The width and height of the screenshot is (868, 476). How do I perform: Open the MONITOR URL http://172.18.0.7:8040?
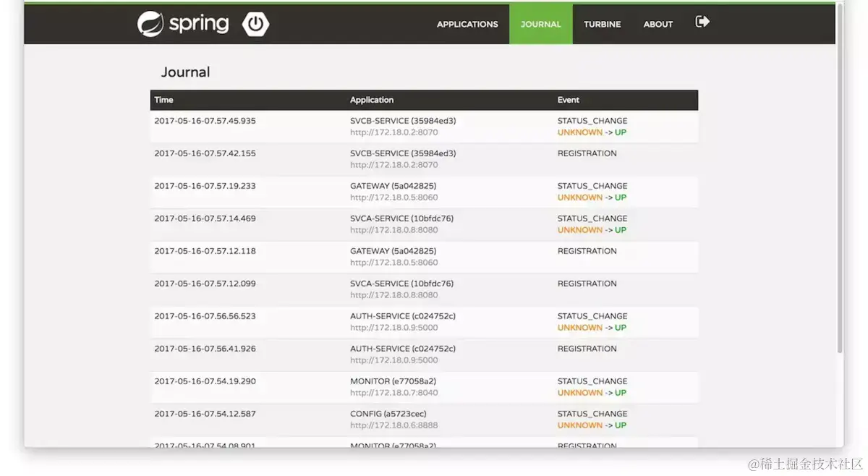(x=394, y=393)
